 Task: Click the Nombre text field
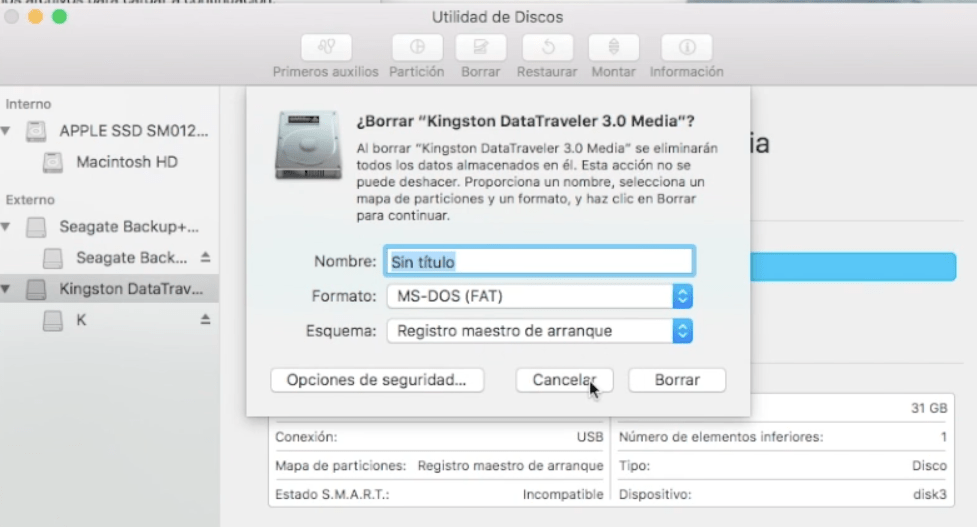coord(538,262)
